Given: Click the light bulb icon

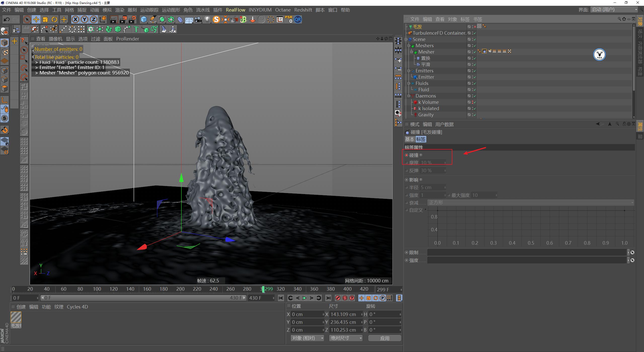Looking at the screenshot, I should (x=207, y=19).
